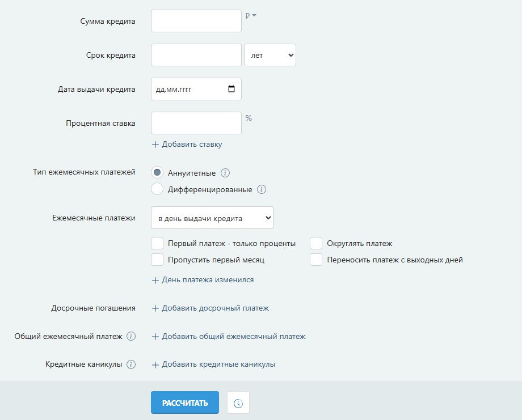Screen dimensions: 522x420
Task: Click Добавить кредитные каникулы link
Action: 213,364
